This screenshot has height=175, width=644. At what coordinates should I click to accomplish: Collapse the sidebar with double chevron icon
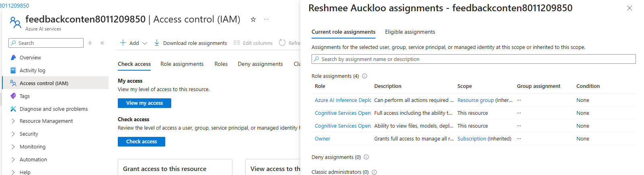(x=102, y=43)
